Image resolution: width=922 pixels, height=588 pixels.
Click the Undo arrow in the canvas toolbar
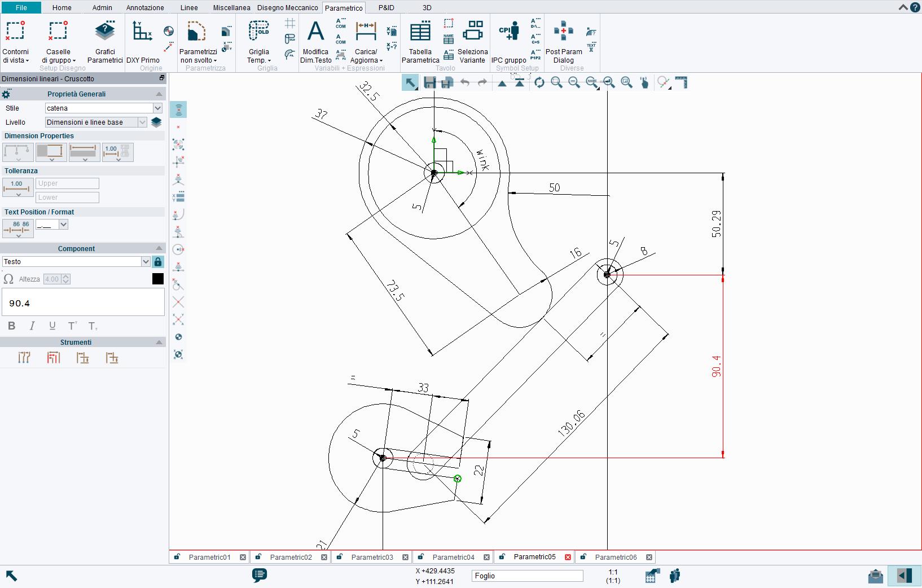[464, 82]
